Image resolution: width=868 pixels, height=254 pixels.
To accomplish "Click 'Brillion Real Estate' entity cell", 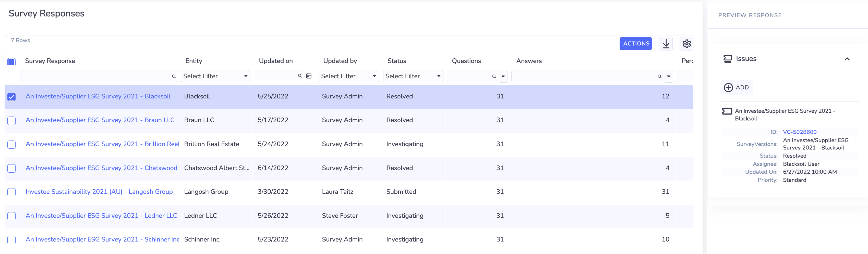I will [212, 144].
